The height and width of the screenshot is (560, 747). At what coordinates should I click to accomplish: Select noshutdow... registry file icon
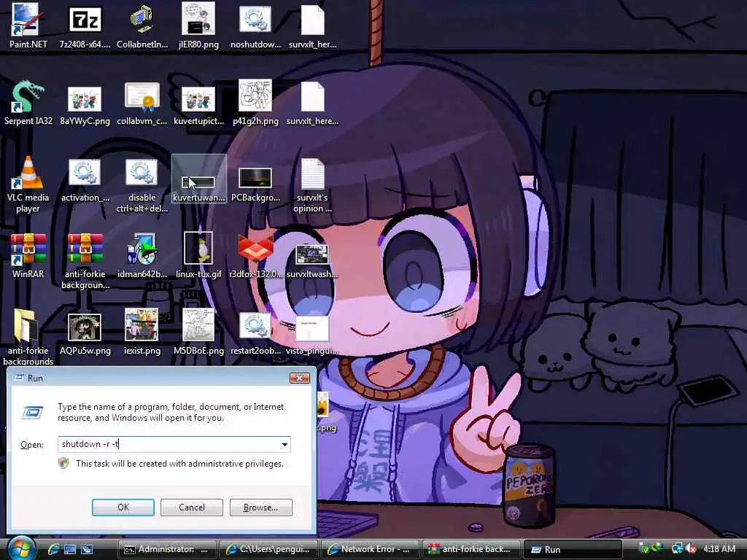[x=255, y=26]
